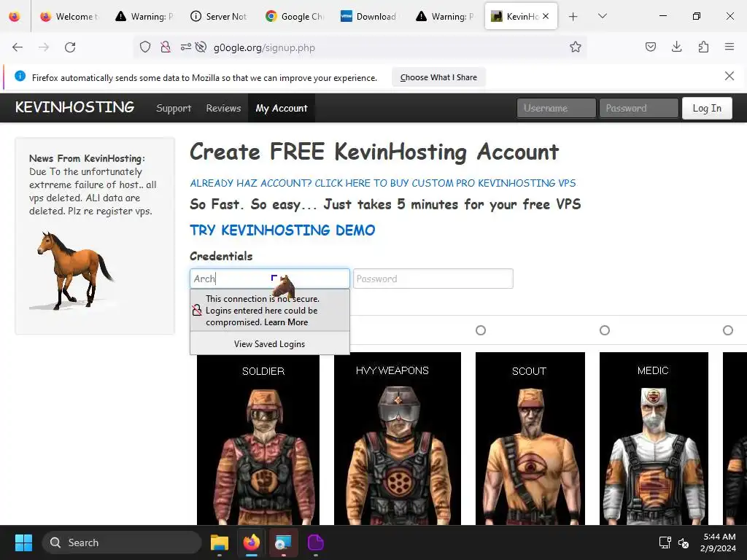Open the Extensions puzzle icon

(x=703, y=47)
